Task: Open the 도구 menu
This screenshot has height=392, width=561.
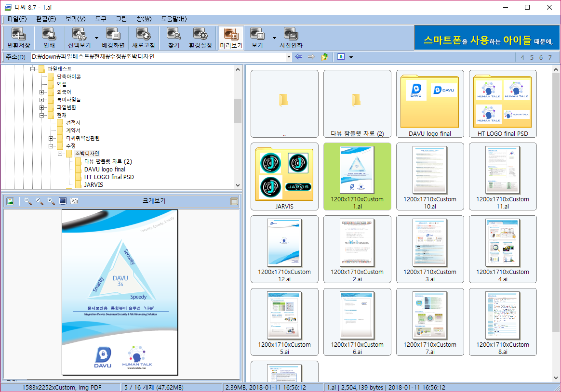Action: [x=101, y=19]
